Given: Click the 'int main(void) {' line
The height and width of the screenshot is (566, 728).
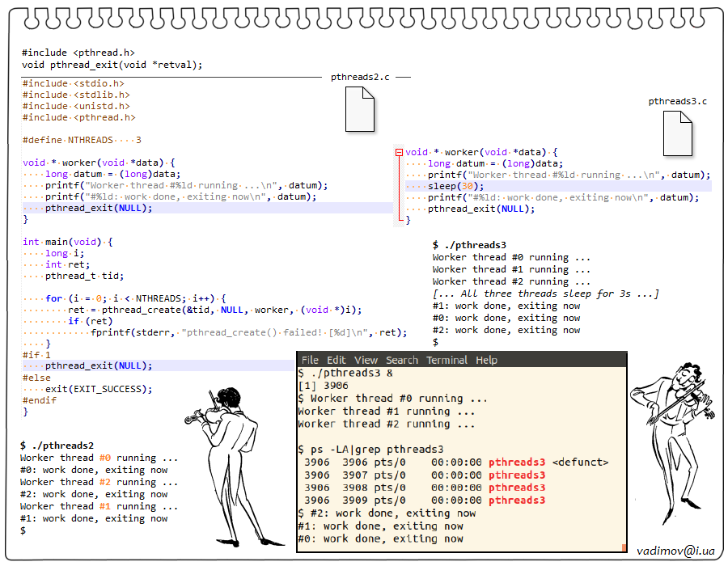Looking at the screenshot, I should click(68, 243).
